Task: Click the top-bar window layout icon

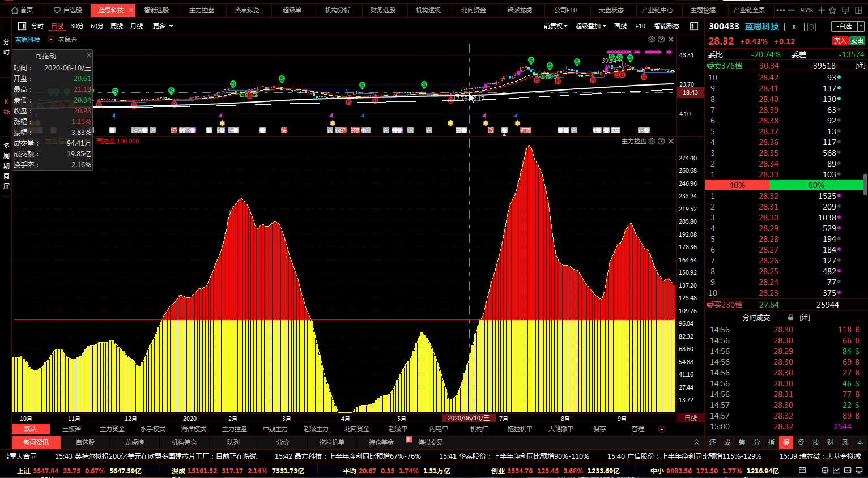Action: coord(858,10)
